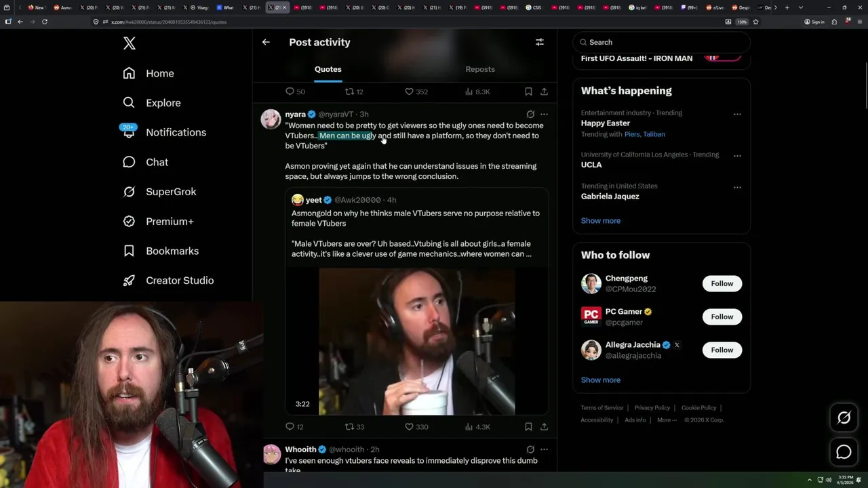Reload the page in the browser toolbar
This screenshot has width=868, height=488.
(x=45, y=22)
